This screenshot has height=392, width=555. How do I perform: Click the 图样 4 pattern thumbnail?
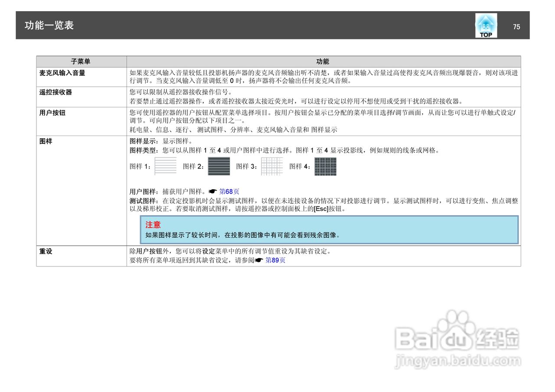[x=326, y=166]
